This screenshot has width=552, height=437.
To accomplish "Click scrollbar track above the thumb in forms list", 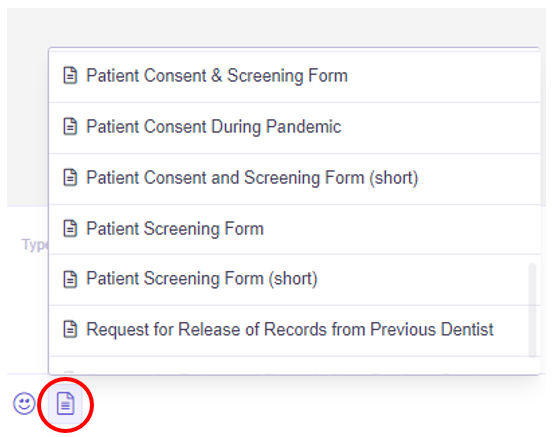I will 532,157.
